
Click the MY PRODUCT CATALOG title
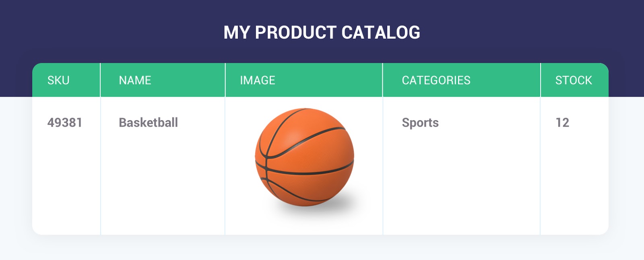tap(322, 31)
